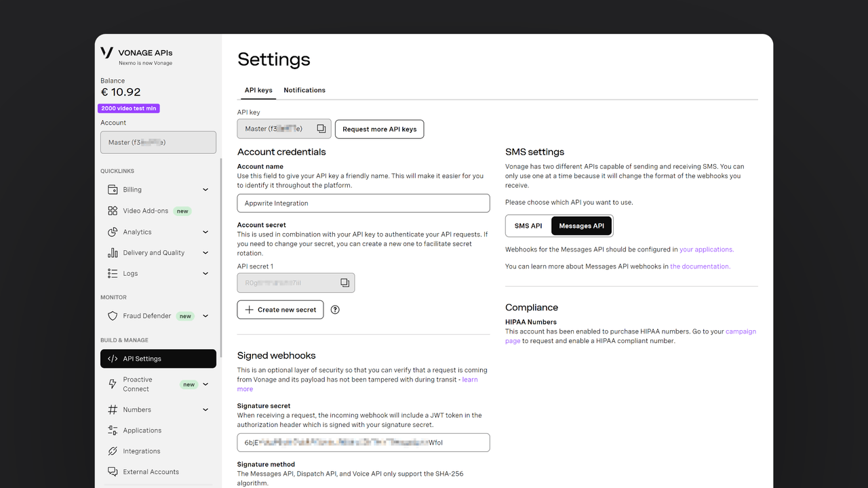The image size is (868, 488).
Task: Click Request more API keys button
Action: [x=380, y=129]
